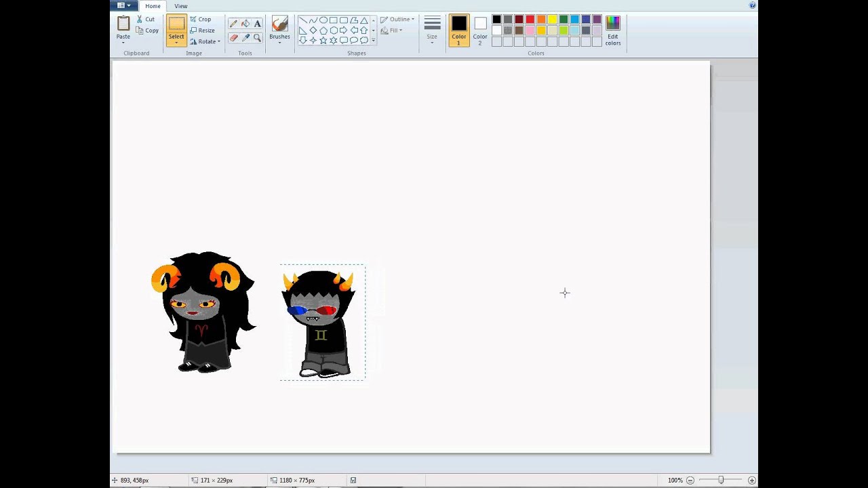Image resolution: width=868 pixels, height=488 pixels.
Task: Choose the Polygon shape
Action: (354, 20)
